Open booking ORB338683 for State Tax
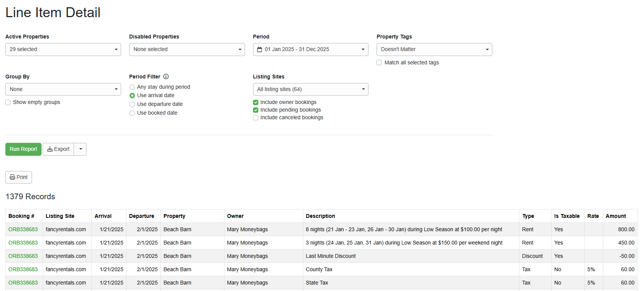 [x=23, y=283]
